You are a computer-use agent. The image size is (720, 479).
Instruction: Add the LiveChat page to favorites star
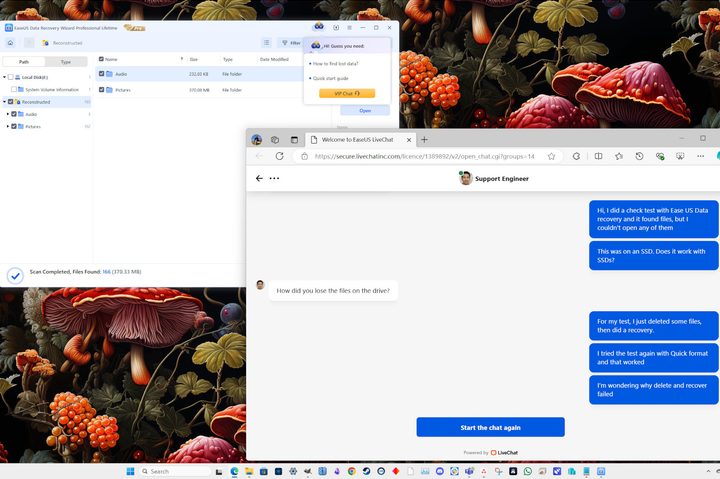pos(551,156)
